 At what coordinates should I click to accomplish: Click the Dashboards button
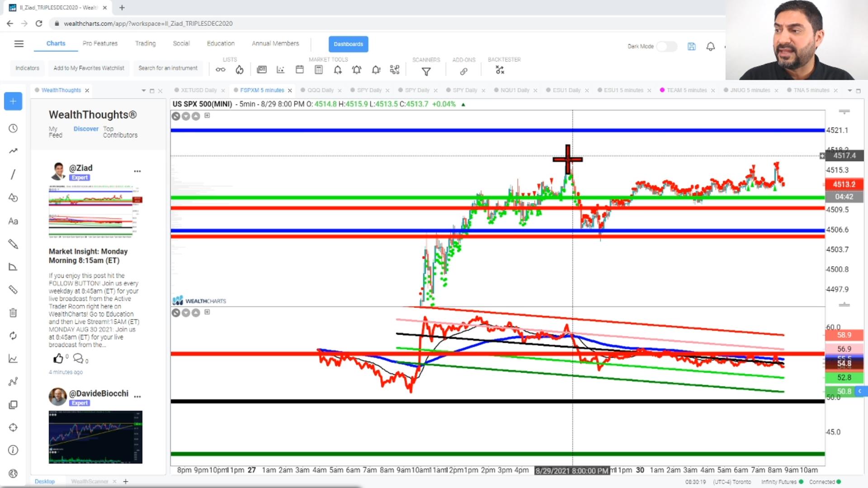click(x=348, y=44)
